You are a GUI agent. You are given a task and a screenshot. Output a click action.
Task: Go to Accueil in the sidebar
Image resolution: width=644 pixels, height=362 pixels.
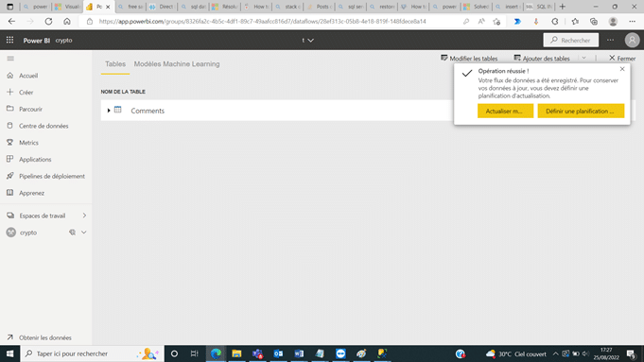(28, 76)
